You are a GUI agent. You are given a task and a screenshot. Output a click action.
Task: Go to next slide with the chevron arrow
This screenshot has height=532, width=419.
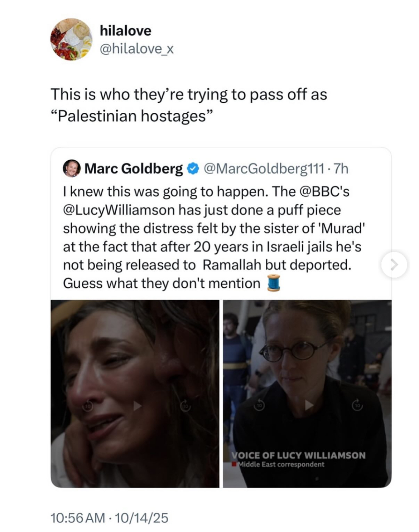(x=394, y=265)
